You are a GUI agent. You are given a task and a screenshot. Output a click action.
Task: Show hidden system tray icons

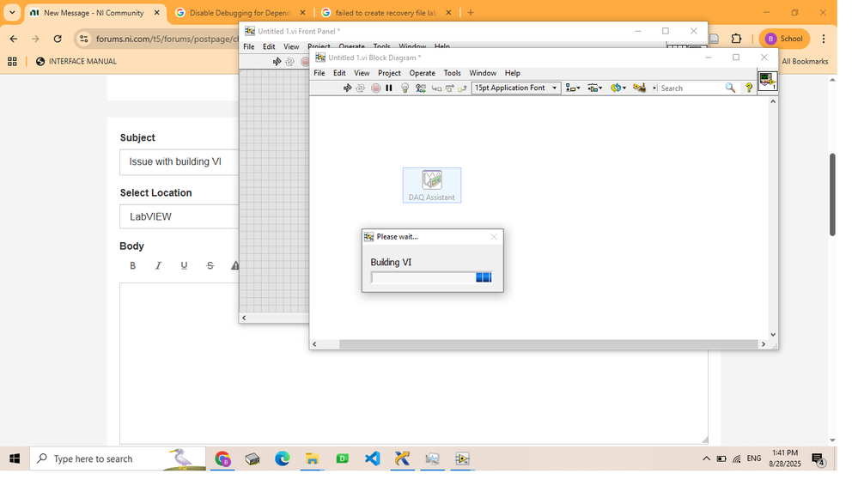[706, 458]
